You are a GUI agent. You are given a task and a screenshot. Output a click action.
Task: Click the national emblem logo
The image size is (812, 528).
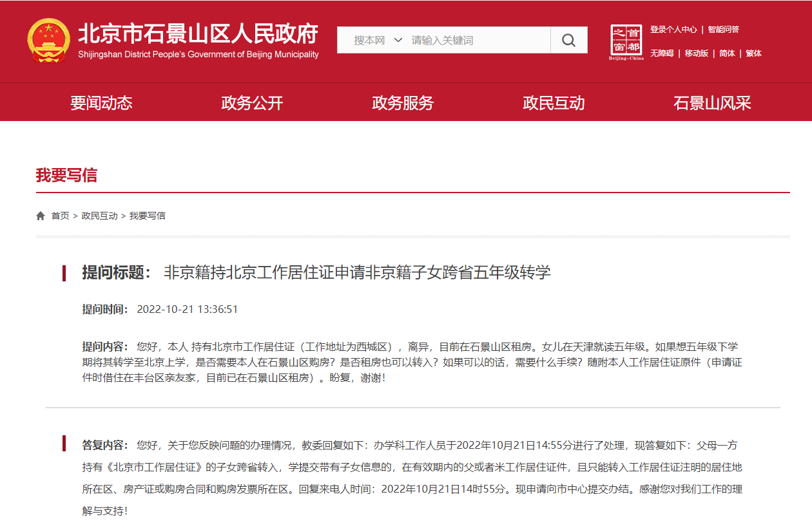[x=48, y=41]
